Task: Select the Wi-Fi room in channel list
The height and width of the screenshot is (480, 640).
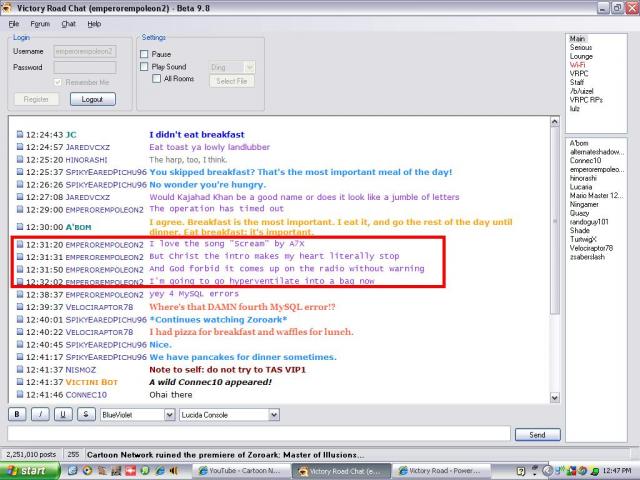Action: tap(579, 65)
